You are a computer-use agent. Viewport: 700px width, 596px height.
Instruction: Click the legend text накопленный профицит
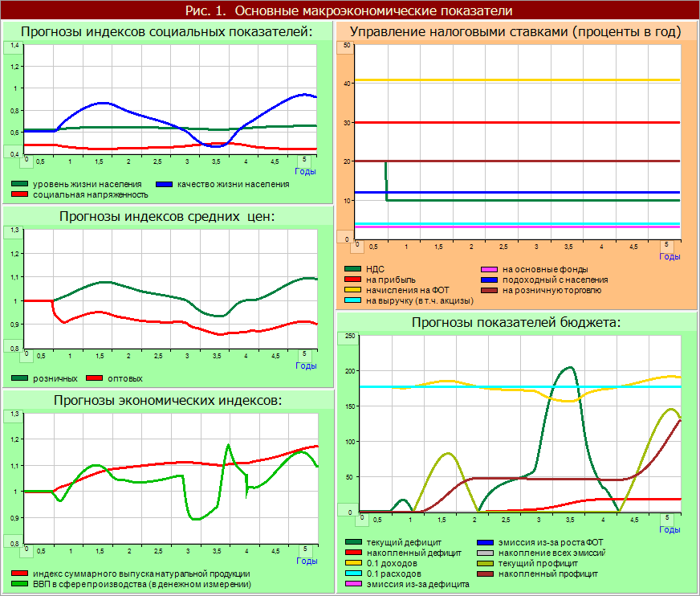(x=548, y=574)
